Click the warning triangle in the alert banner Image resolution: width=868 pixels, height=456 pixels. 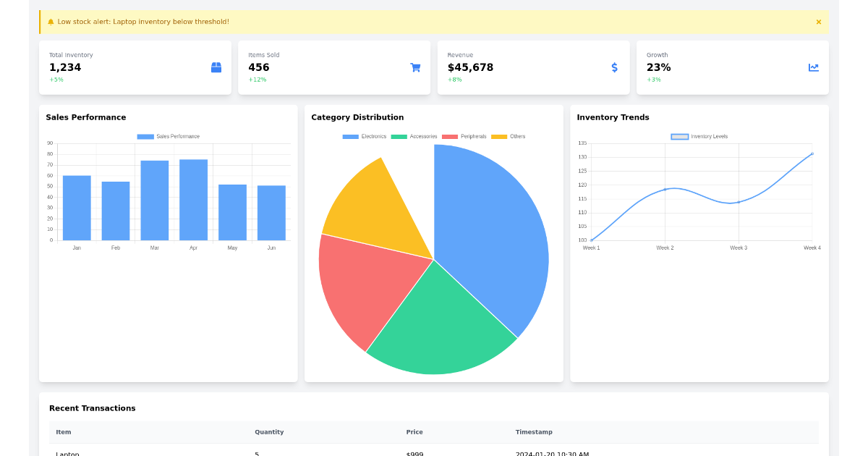coord(49,22)
